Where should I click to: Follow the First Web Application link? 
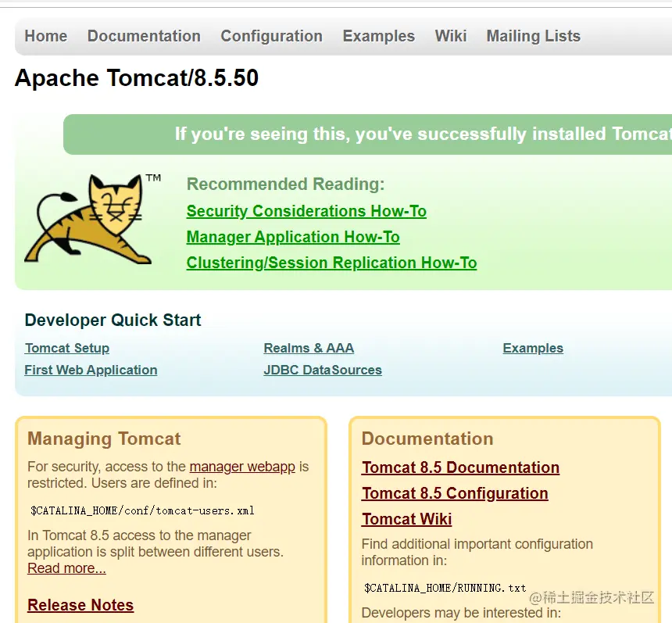(x=91, y=370)
